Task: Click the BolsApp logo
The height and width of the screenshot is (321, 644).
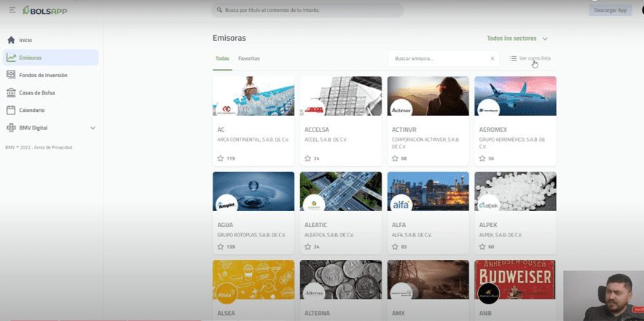Action: (45, 10)
